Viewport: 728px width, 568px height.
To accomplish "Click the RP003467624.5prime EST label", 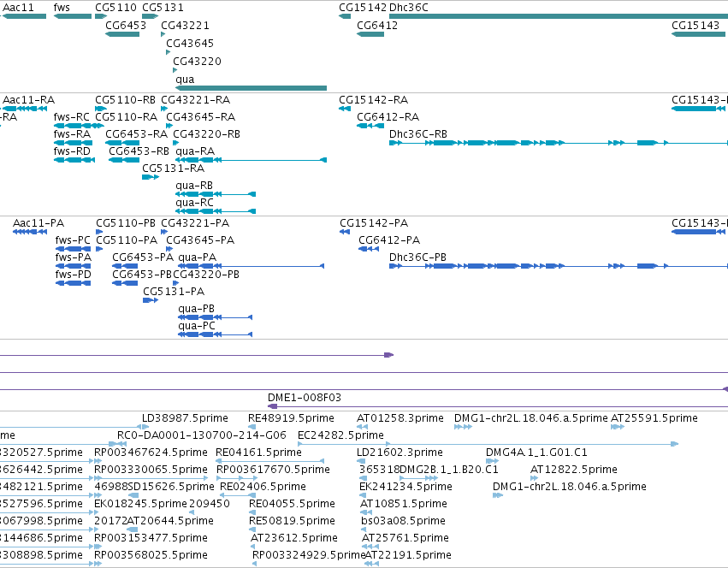I will [x=151, y=453].
